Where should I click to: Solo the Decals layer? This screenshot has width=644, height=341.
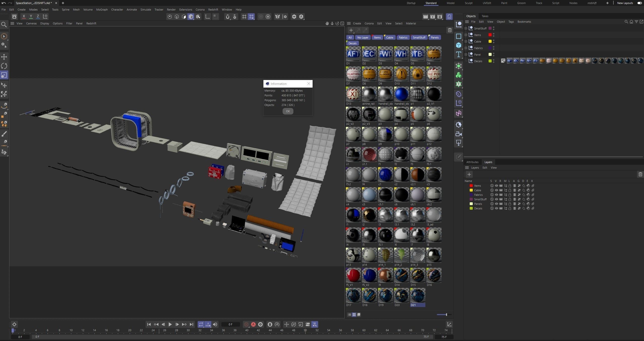pos(492,208)
